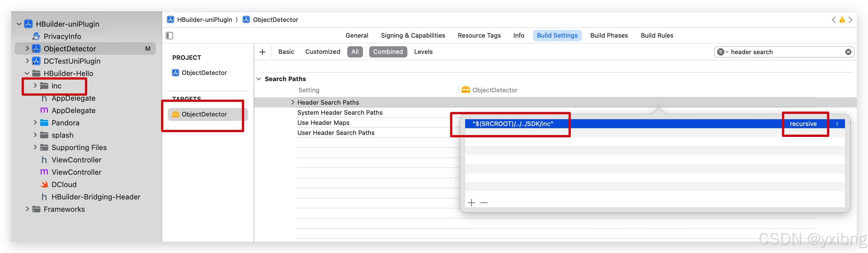Click the header search filter field
868x253 pixels.
784,52
